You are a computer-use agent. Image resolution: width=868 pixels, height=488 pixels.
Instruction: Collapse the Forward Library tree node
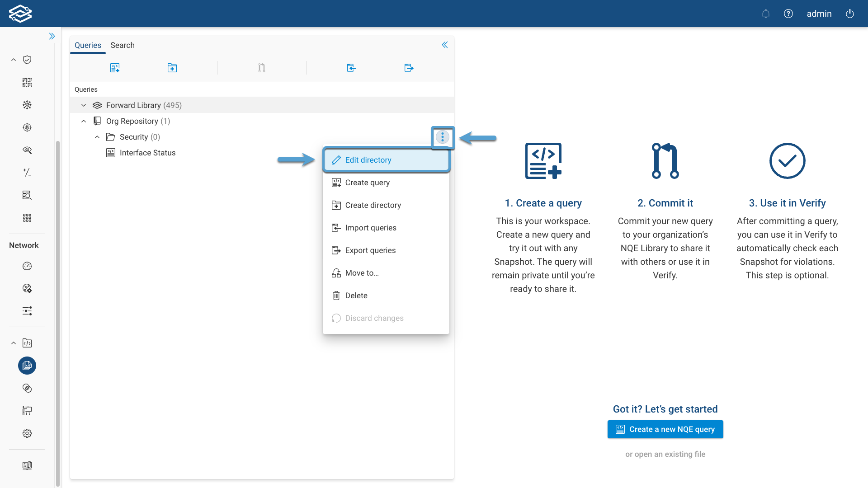pyautogui.click(x=84, y=105)
